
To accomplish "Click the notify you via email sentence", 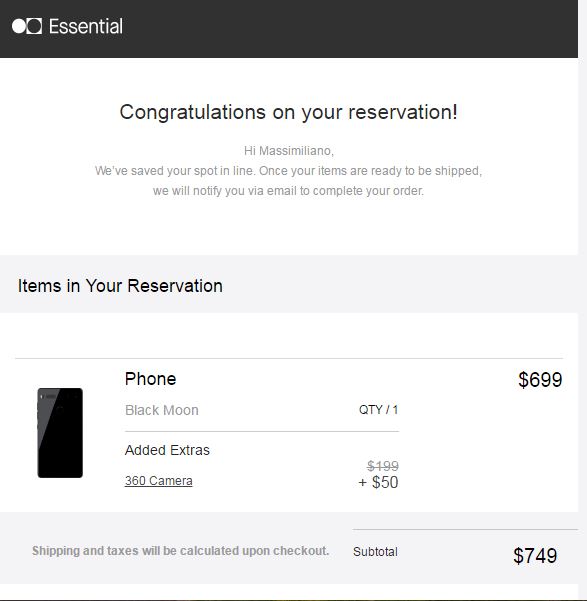I will point(288,190).
